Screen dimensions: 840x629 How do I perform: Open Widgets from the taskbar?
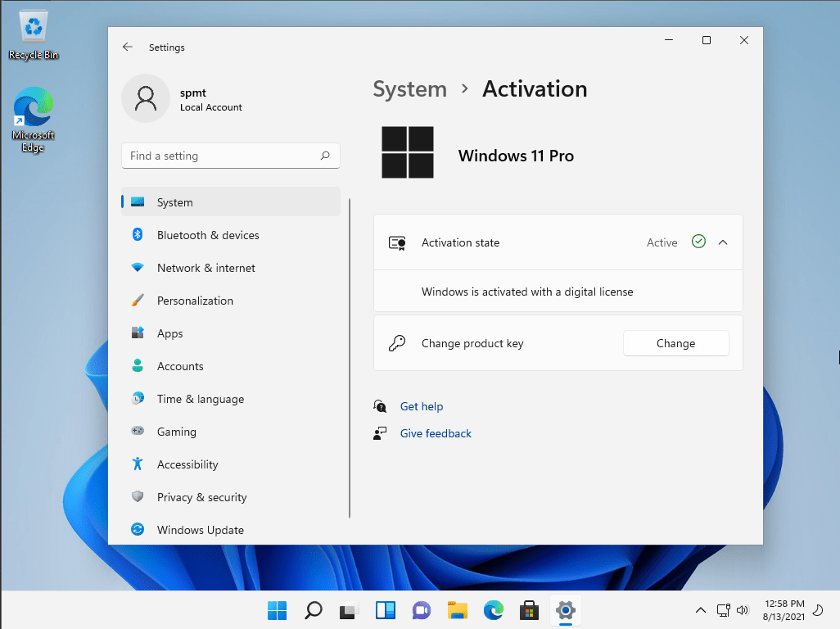385,610
